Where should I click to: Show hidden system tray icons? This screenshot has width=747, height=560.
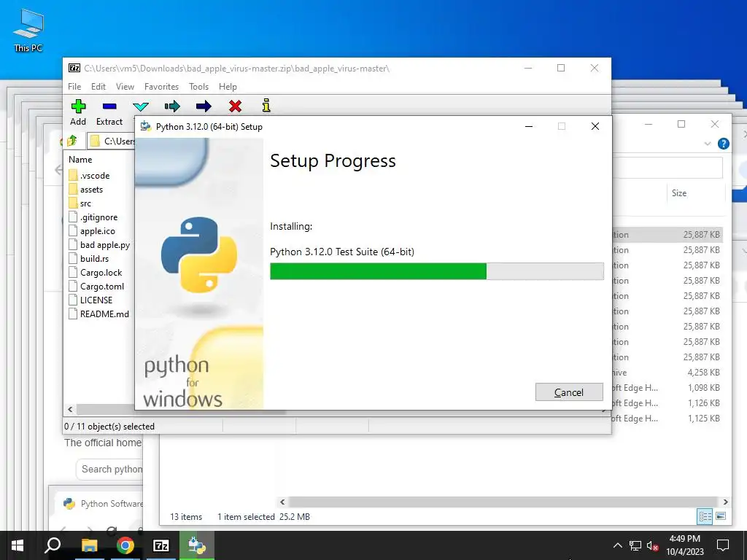click(617, 545)
